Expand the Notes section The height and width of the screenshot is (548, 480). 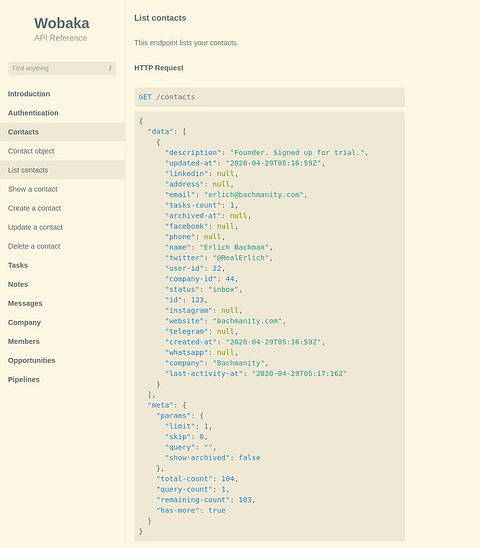coord(18,284)
